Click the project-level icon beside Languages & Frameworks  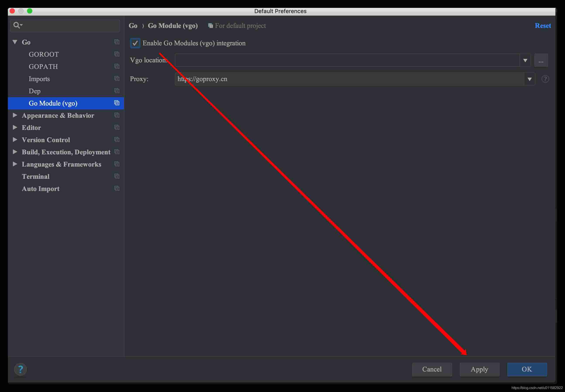click(x=117, y=164)
